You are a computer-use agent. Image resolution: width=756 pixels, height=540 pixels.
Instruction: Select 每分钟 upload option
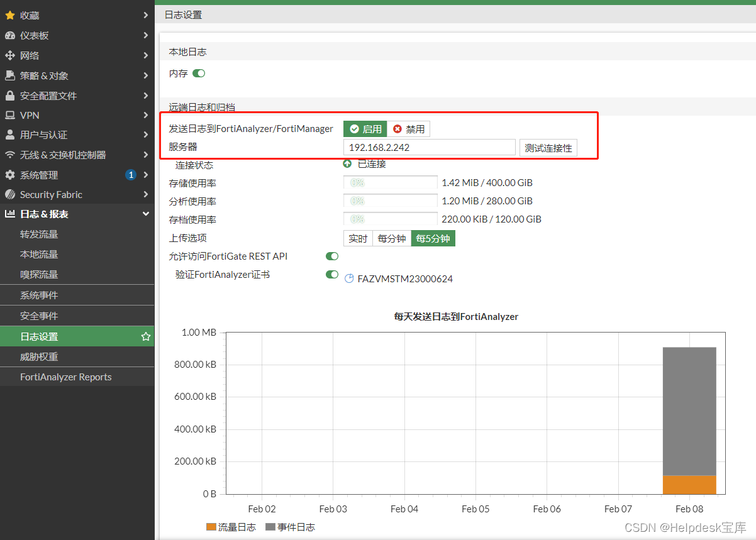392,239
